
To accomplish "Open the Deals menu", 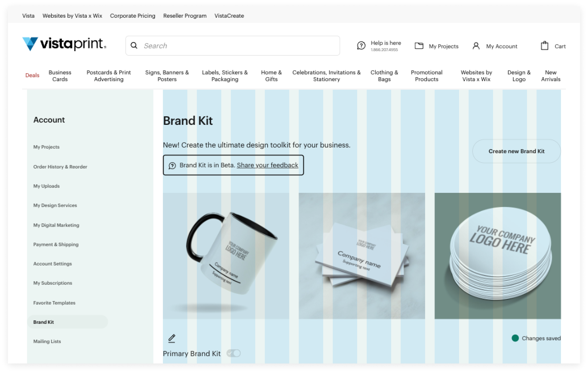I will pyautogui.click(x=32, y=75).
